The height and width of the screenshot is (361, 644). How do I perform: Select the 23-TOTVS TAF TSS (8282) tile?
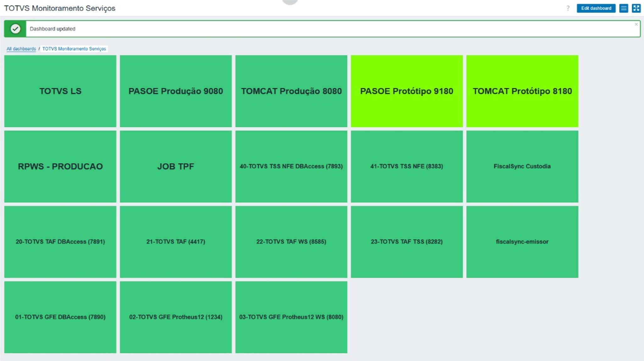coord(407,242)
